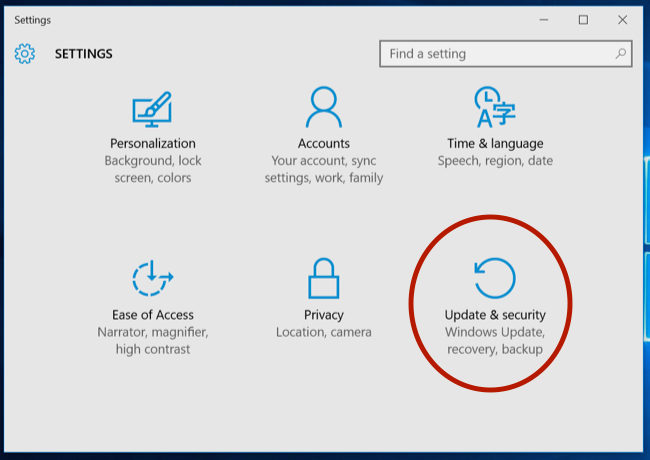Open the 'Ease of Access' text label

point(153,315)
